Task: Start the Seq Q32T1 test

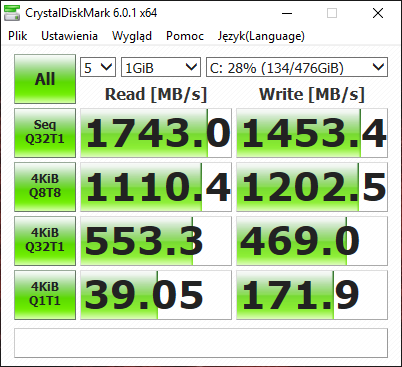Action: 45,133
